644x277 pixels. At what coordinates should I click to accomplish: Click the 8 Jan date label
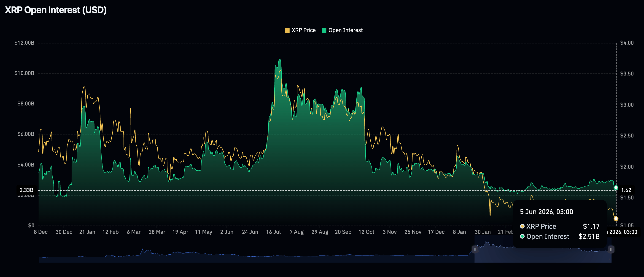click(x=459, y=232)
